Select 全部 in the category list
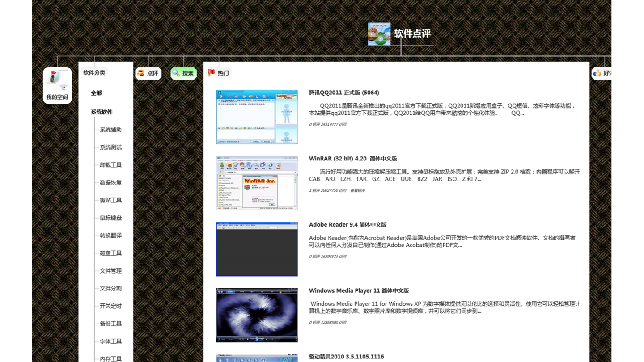644x362 pixels. [x=96, y=93]
